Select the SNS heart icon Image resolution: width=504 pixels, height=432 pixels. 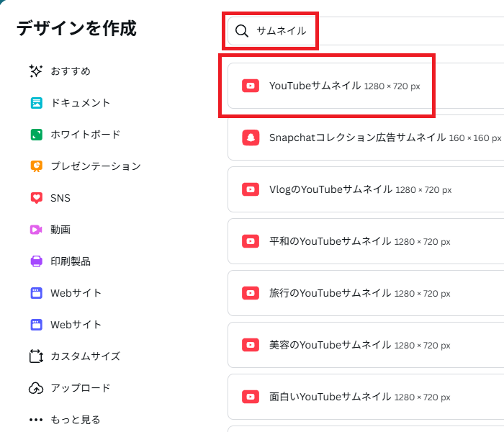click(x=36, y=198)
